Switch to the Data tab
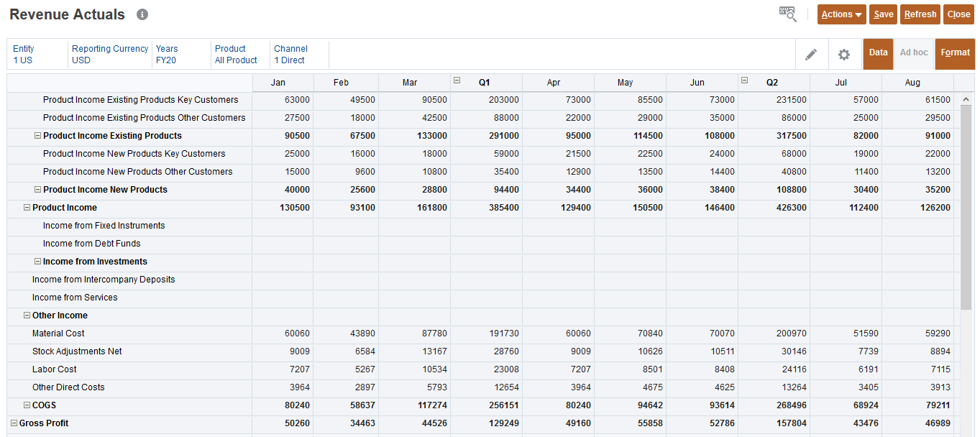 878,52
